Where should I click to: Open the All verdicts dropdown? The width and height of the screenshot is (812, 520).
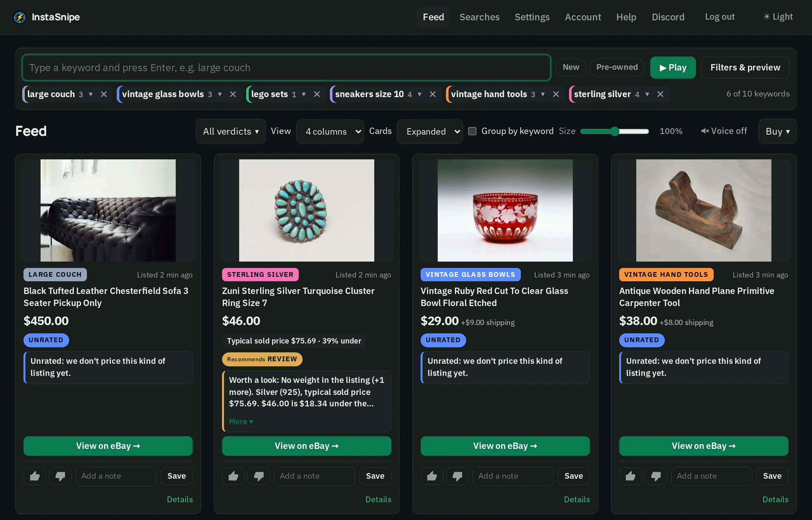231,131
